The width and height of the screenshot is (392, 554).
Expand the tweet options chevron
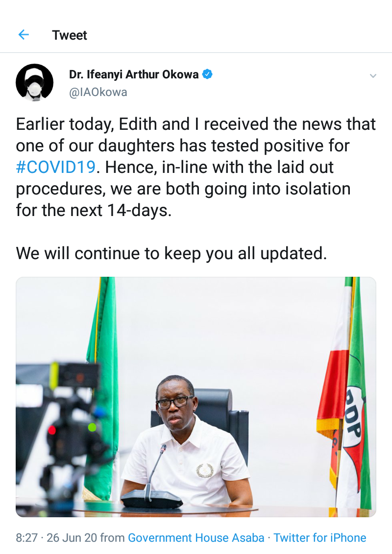[x=373, y=76]
